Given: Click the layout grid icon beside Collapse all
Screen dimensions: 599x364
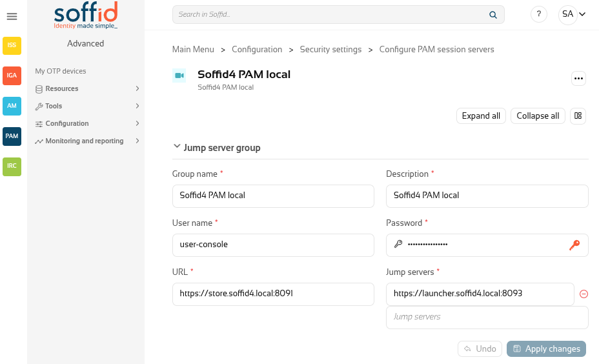Looking at the screenshot, I should tap(578, 116).
